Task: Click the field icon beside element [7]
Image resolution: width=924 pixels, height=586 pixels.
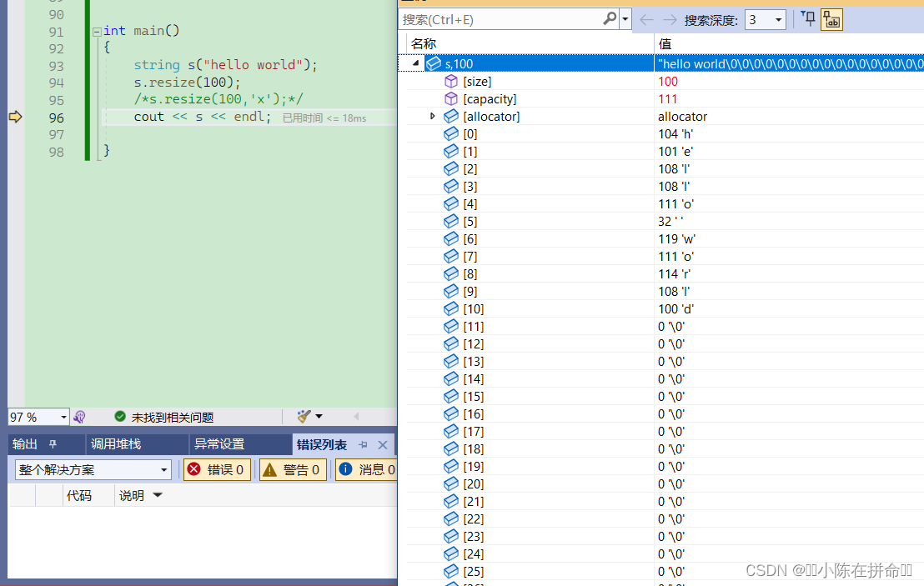Action: [451, 256]
